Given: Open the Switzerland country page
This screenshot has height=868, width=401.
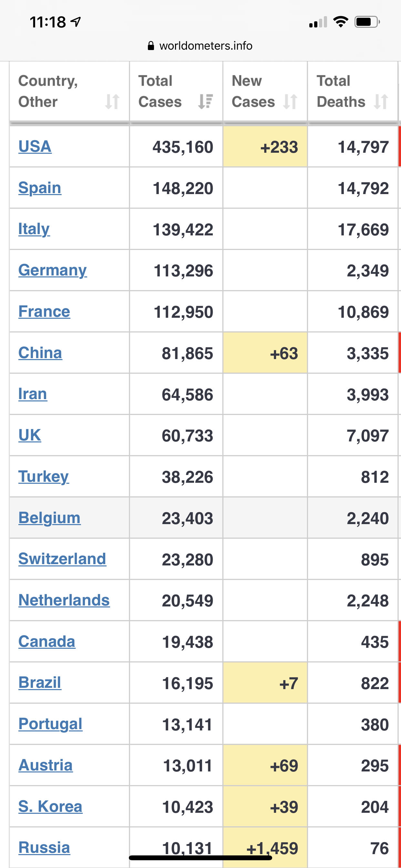Looking at the screenshot, I should 62,559.
